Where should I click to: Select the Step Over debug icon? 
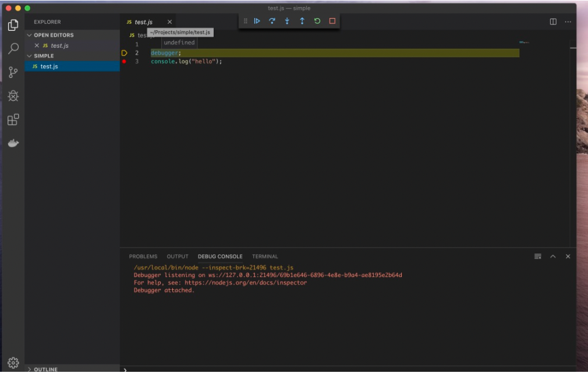[271, 21]
